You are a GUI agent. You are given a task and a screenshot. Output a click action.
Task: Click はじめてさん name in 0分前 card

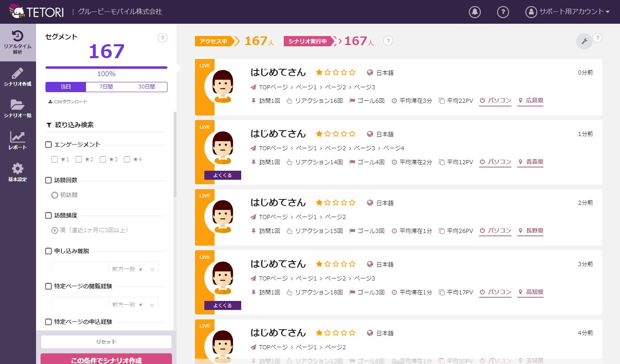pyautogui.click(x=278, y=72)
